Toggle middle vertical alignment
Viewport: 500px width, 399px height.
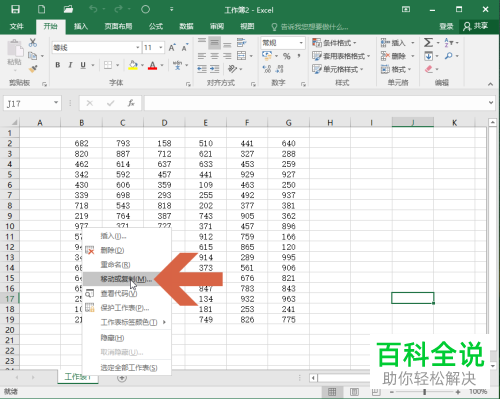pyautogui.click(x=215, y=43)
